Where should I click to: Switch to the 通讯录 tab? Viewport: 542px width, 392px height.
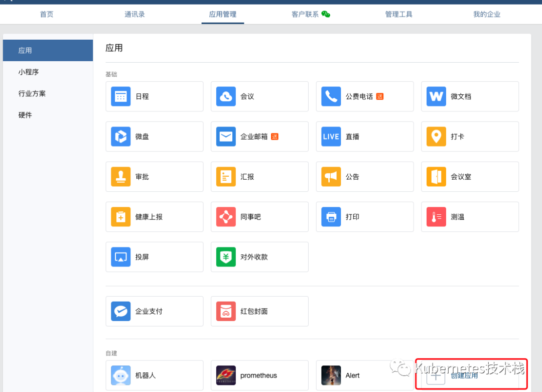coord(134,14)
